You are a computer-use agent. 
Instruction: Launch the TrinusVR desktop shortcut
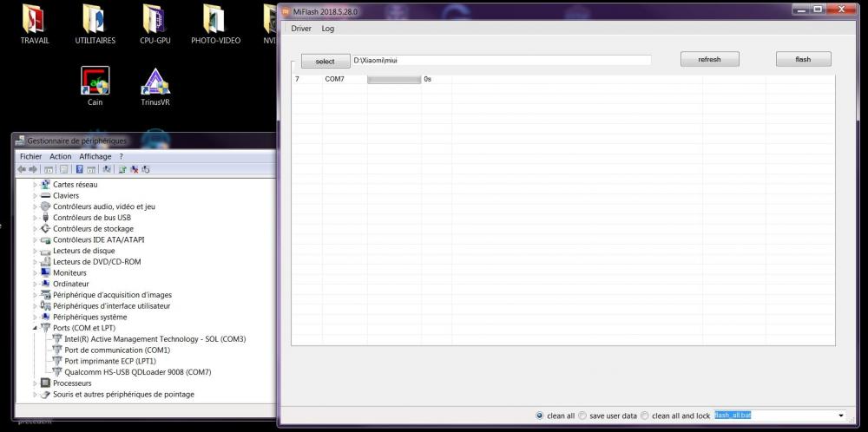click(x=155, y=81)
